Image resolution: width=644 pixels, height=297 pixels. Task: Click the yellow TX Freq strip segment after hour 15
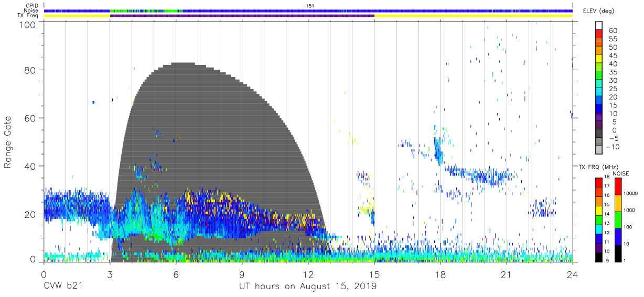point(474,16)
